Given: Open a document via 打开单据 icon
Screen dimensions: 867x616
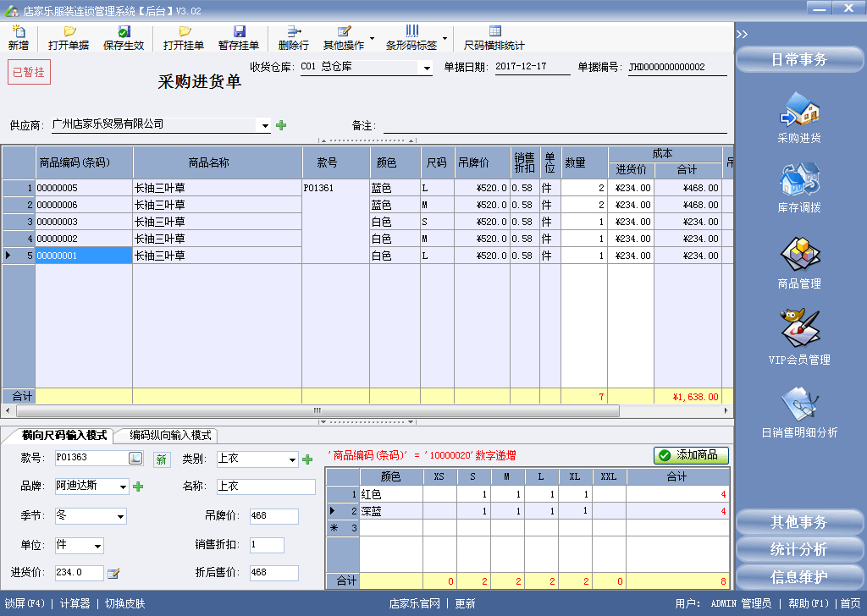Looking at the screenshot, I should coord(69,37).
